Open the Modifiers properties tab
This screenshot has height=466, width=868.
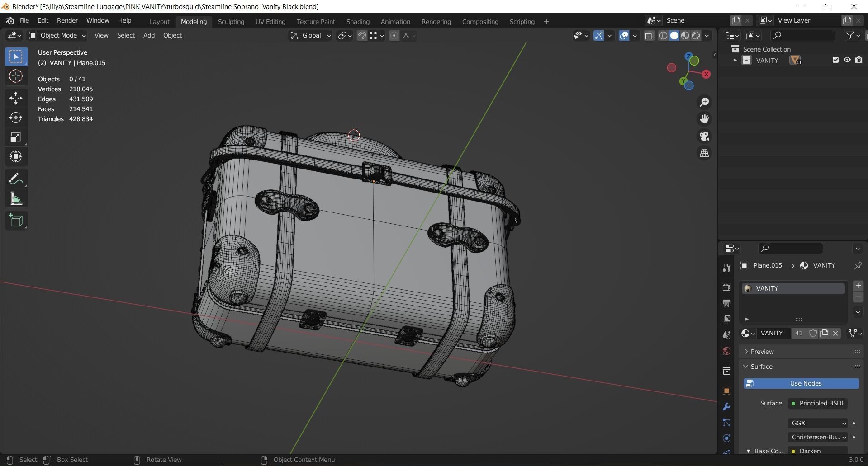726,407
